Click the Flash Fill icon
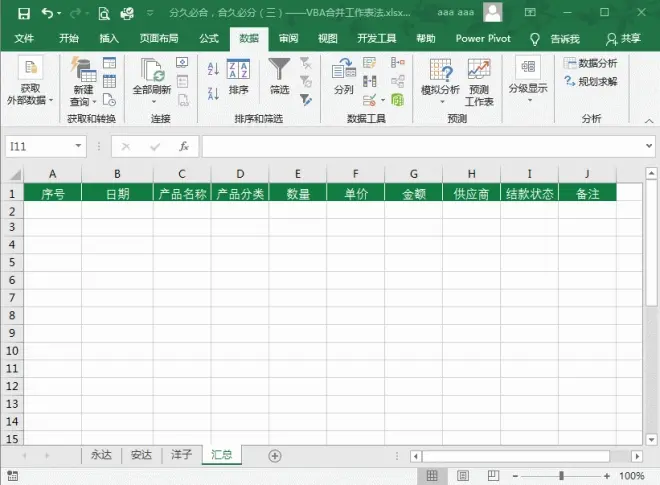Screen dimensions: 660x485 point(369,63)
